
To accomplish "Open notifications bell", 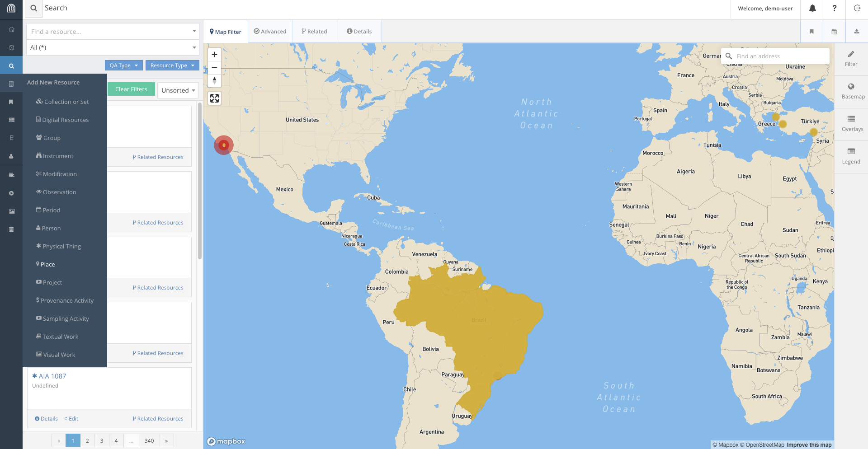I will [812, 9].
